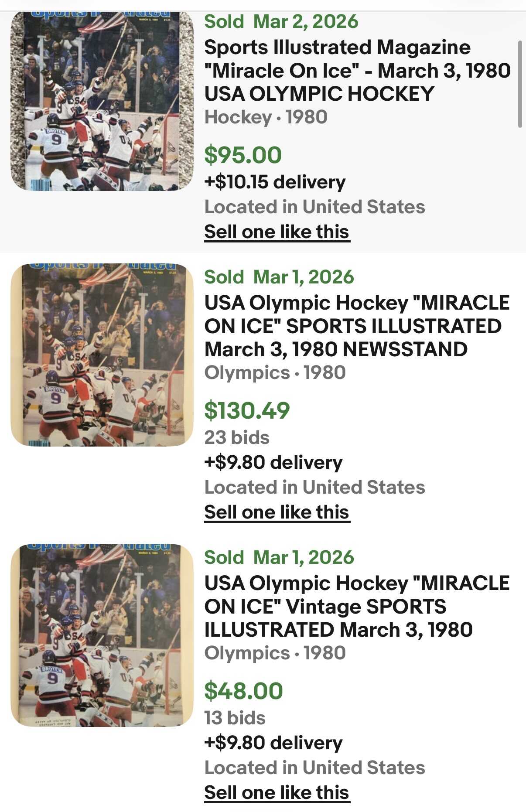Click the $130.49 sold price

tap(247, 411)
